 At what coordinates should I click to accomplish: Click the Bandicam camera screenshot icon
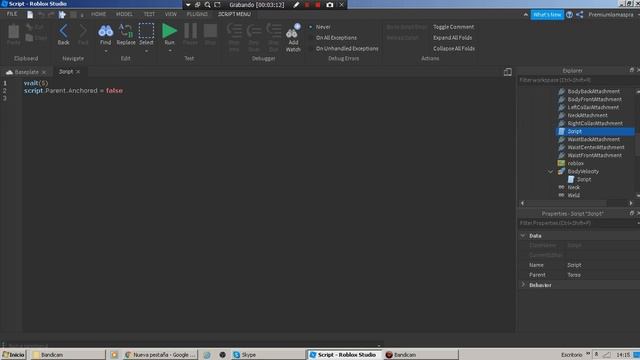[330, 5]
